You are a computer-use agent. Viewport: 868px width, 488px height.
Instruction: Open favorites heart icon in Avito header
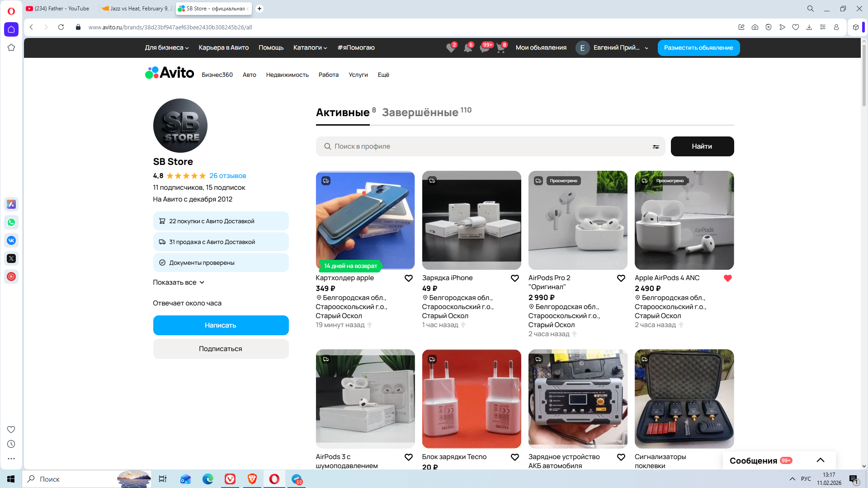[450, 48]
